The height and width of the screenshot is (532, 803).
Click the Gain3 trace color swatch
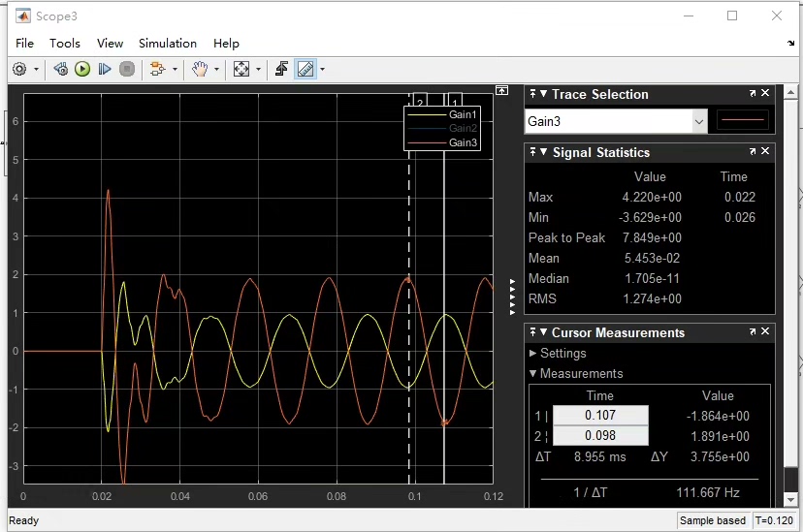click(743, 120)
